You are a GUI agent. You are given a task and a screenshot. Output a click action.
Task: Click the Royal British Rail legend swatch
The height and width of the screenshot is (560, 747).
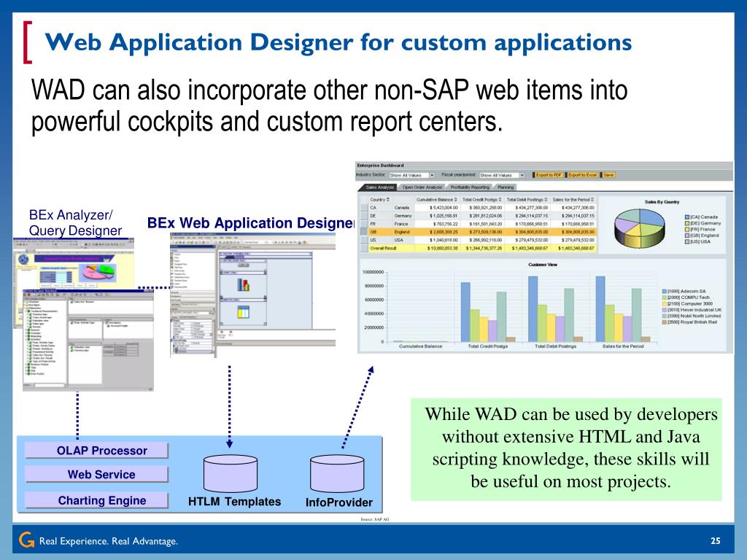pyautogui.click(x=664, y=322)
